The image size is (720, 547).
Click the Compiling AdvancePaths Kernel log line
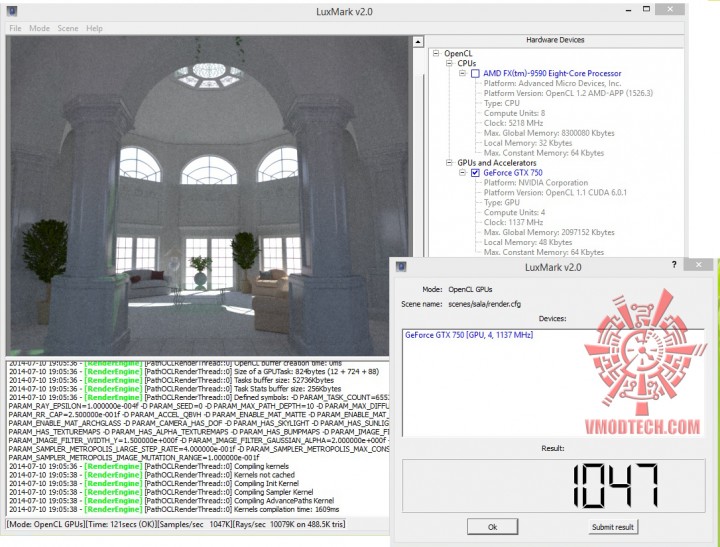click(x=171, y=501)
